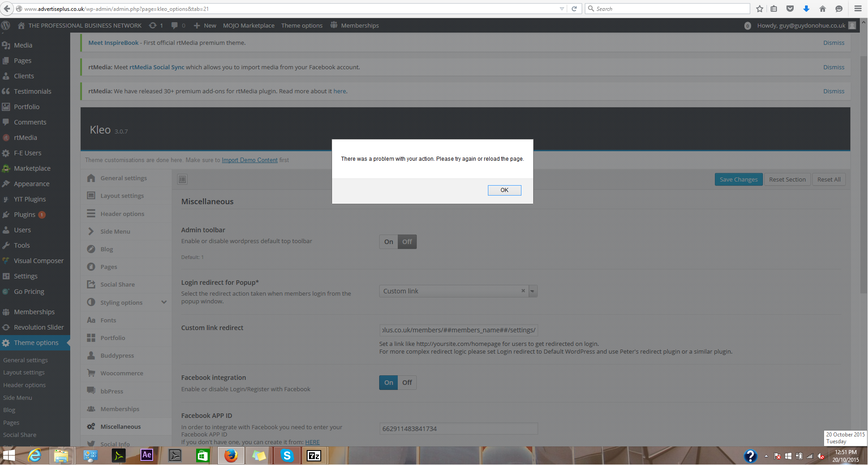Turn Facebook integration On
The height and width of the screenshot is (465, 868).
pyautogui.click(x=389, y=383)
